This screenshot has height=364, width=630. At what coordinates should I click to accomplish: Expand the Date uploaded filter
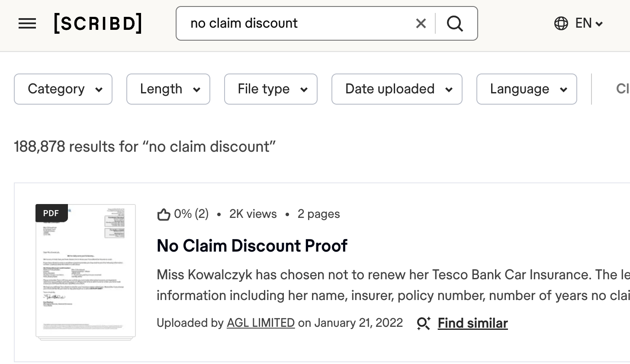tap(397, 89)
